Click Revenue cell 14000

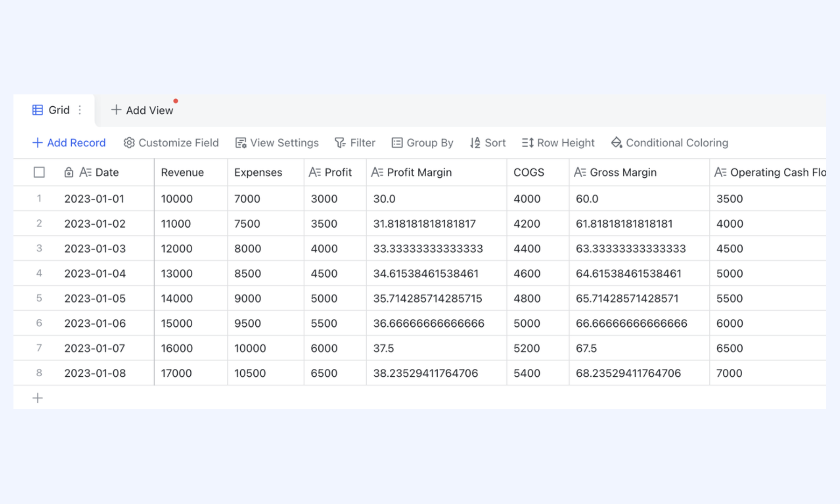(191, 298)
